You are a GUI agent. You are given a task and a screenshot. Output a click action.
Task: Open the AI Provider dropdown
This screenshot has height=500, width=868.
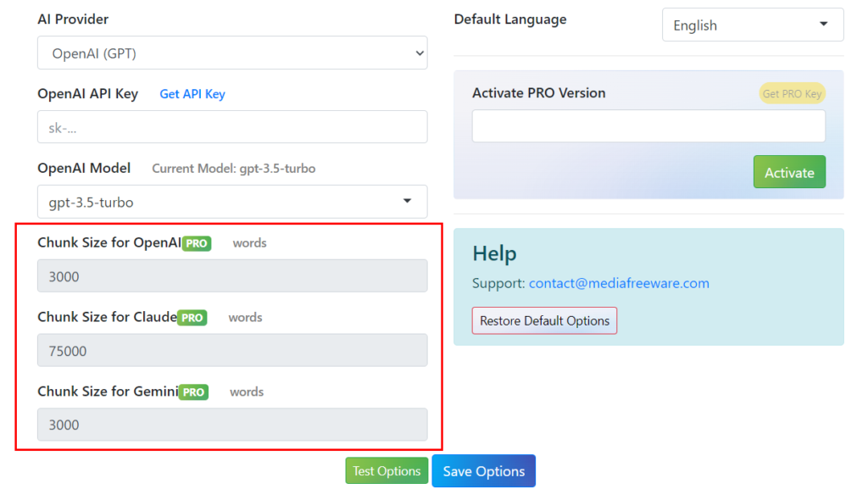232,53
